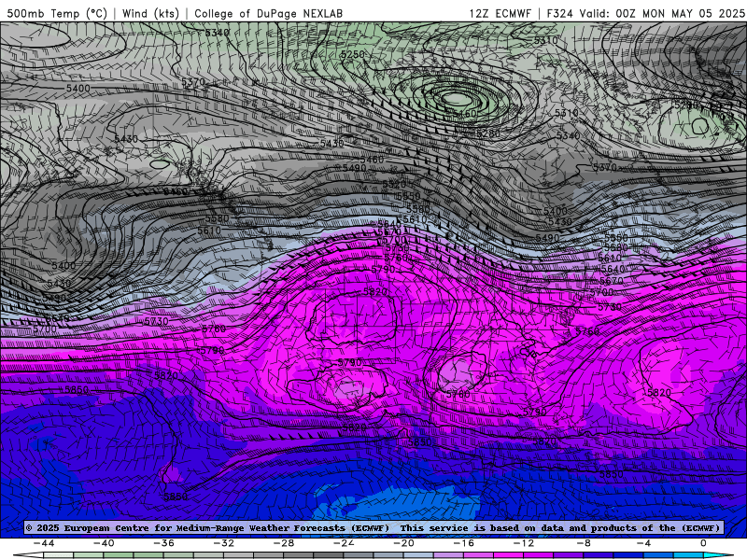Click the 5250 height contour label
Image resolution: width=747 pixels, height=560 pixels.
(x=353, y=55)
